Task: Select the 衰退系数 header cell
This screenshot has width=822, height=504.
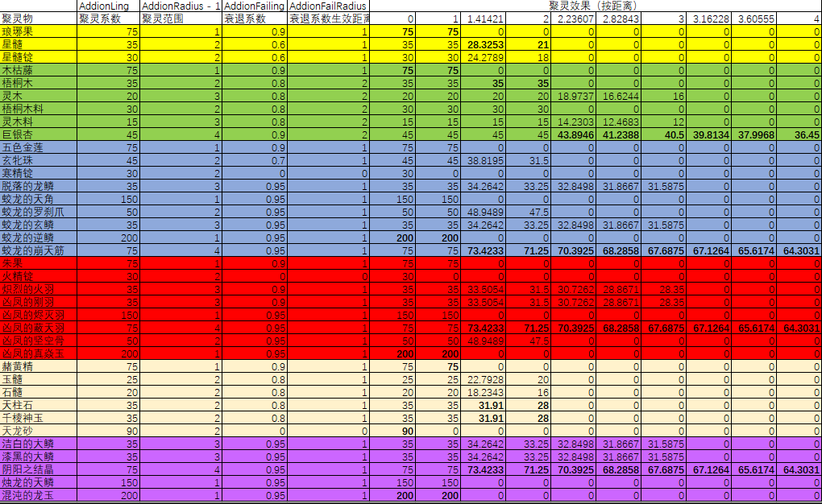Action: click(x=255, y=19)
